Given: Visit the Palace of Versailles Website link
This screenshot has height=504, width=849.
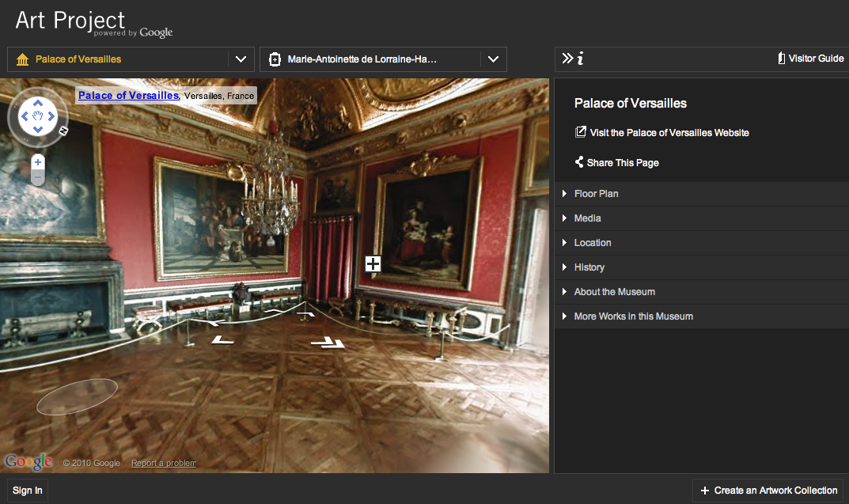Looking at the screenshot, I should click(669, 133).
